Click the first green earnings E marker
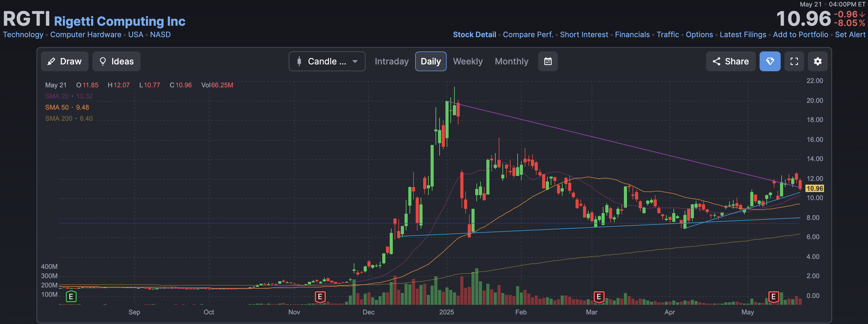The image size is (868, 324). click(71, 297)
